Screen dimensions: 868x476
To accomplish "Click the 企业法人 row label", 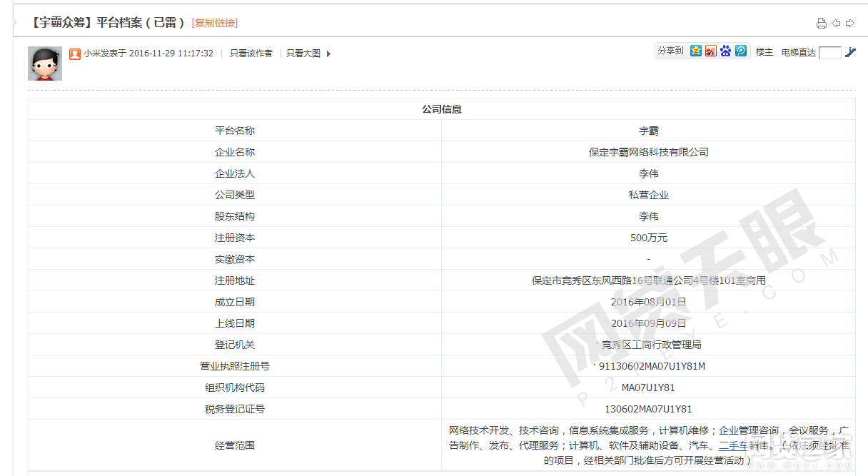I will (235, 173).
